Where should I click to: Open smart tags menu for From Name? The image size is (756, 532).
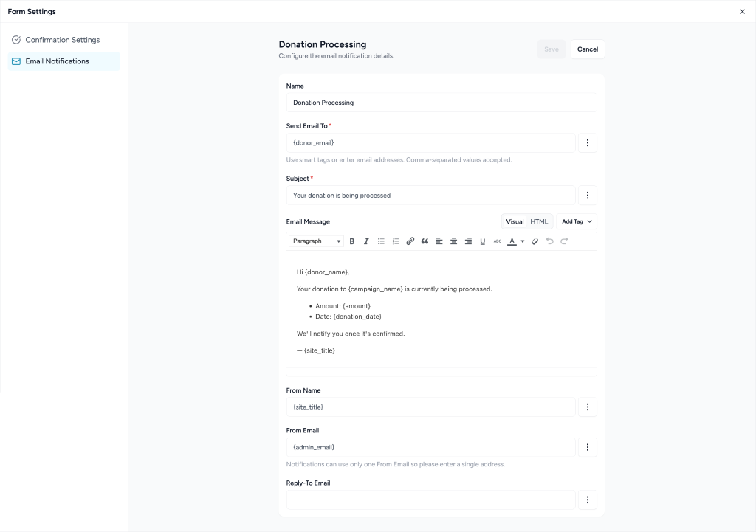587,407
